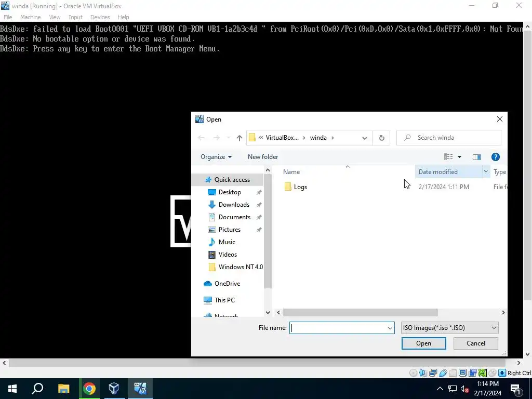Click the VirtualBox... breadcrumb segment
The height and width of the screenshot is (399, 532).
[x=282, y=138]
